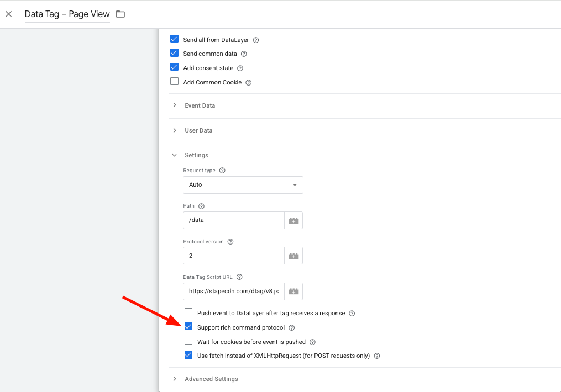Click the folder icon next to tag name
Screen dimensions: 561x392
(120, 14)
